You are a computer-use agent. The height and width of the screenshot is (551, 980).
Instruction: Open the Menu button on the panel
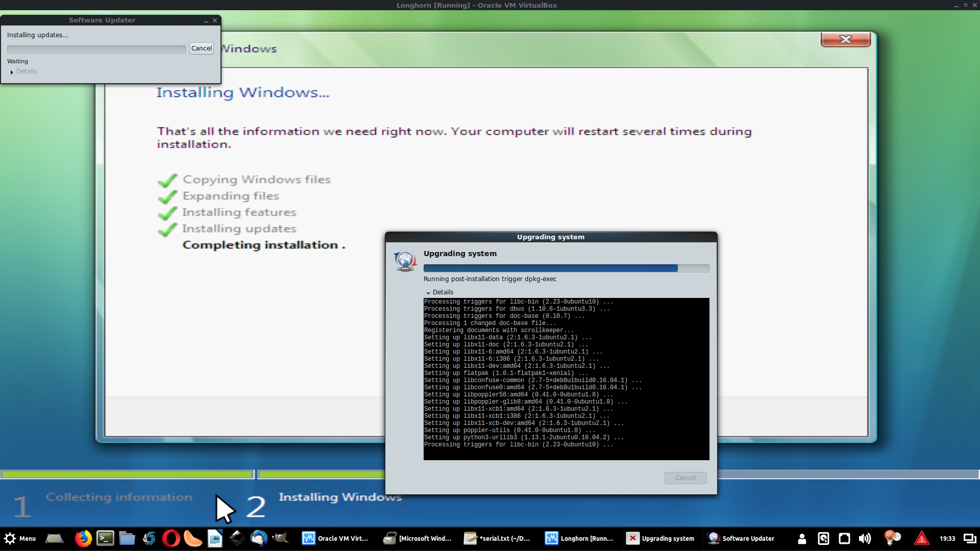coord(20,538)
